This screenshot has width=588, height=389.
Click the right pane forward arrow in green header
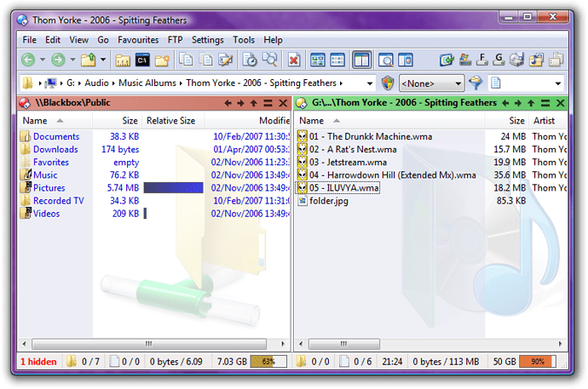coord(518,103)
